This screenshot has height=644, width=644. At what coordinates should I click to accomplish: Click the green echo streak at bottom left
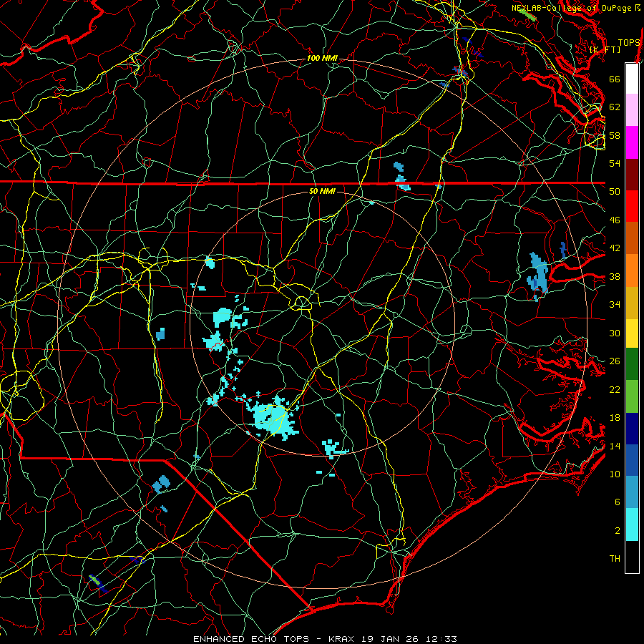96,580
